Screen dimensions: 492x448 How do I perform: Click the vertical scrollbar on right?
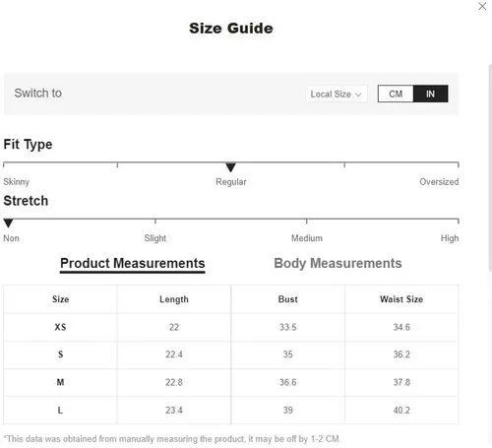pyautogui.click(x=490, y=167)
